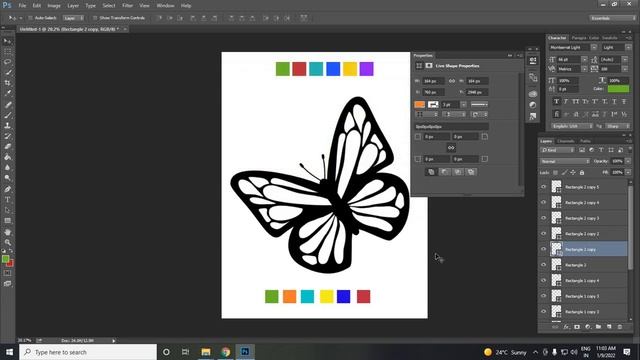
Task: Select the Eyedropper tool
Action: pyautogui.click(x=7, y=93)
